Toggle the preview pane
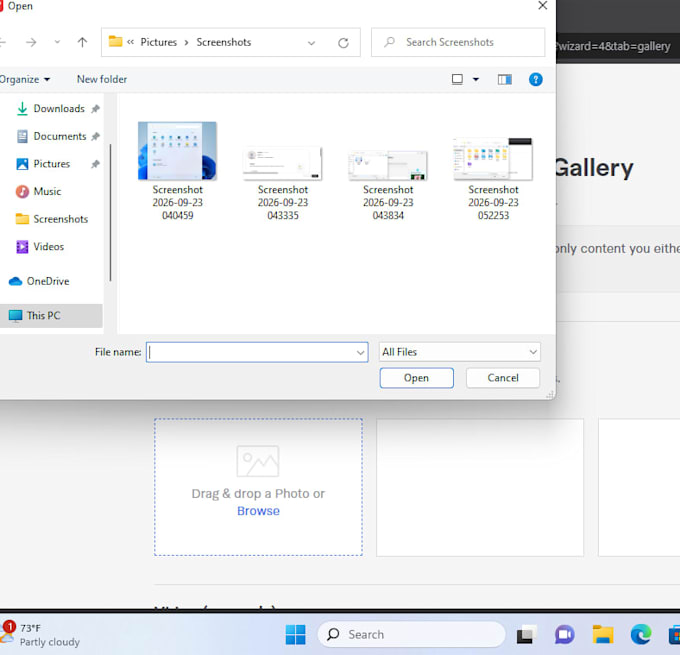The width and height of the screenshot is (680, 655). pos(504,79)
